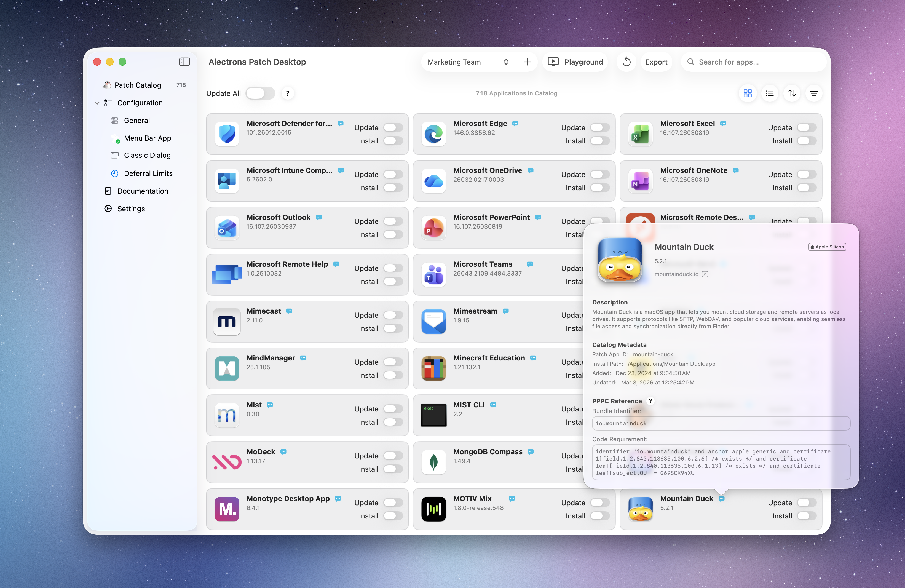The height and width of the screenshot is (588, 905).
Task: Click the MongoDB Compass leaf icon
Action: (x=433, y=462)
